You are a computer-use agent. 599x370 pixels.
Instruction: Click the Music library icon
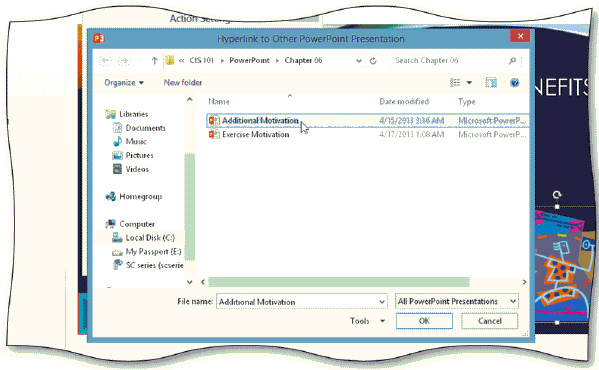tap(117, 141)
